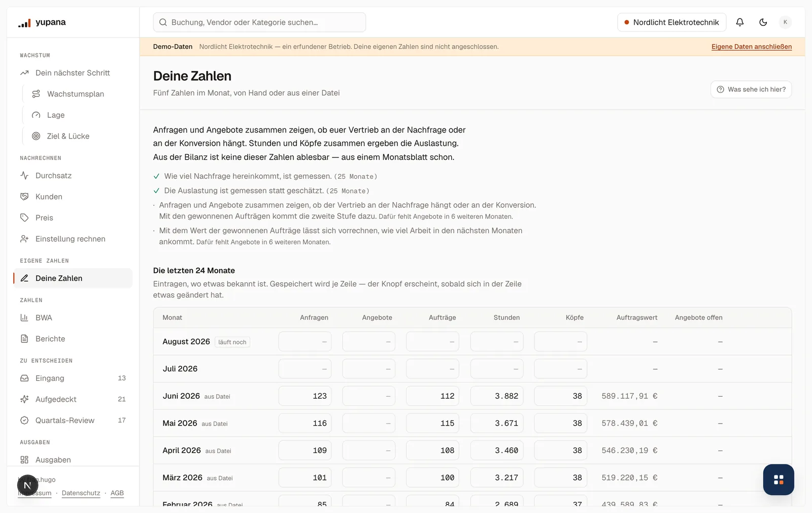Click the Aufträge field for Juli 2026

click(433, 369)
